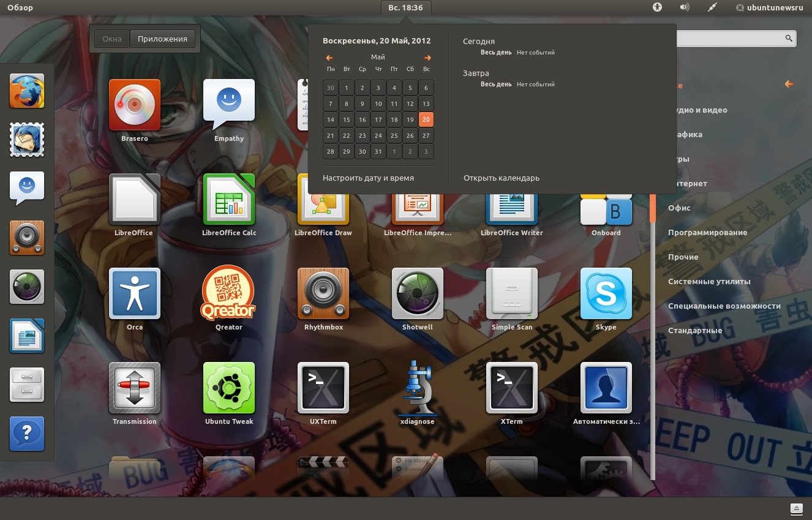This screenshot has width=812, height=520.
Task: Launch Brasero disc burner from the app grid
Action: click(x=135, y=105)
